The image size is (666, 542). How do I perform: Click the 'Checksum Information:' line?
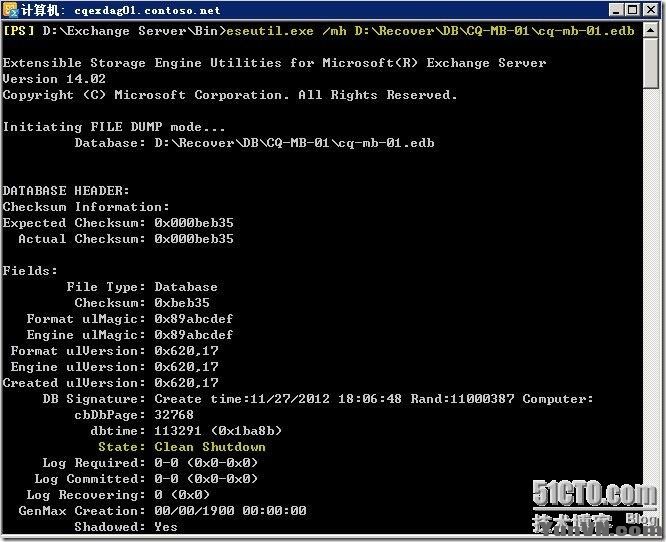coord(86,207)
